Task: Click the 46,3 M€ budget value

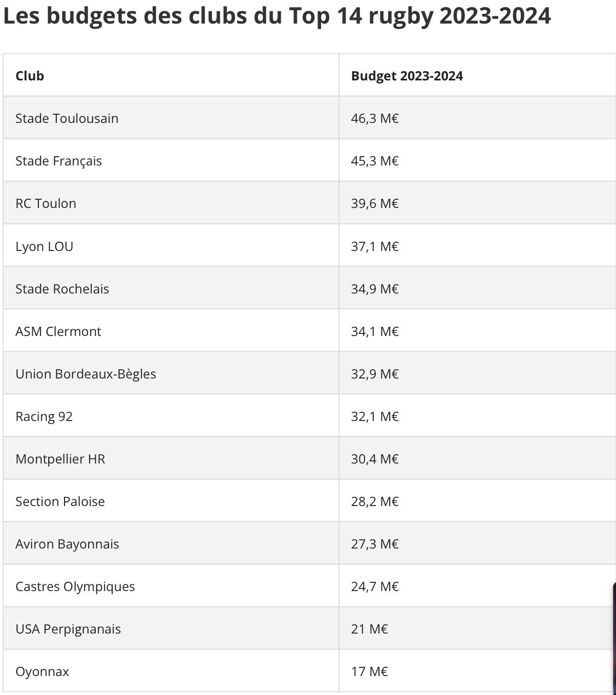Action: [375, 118]
